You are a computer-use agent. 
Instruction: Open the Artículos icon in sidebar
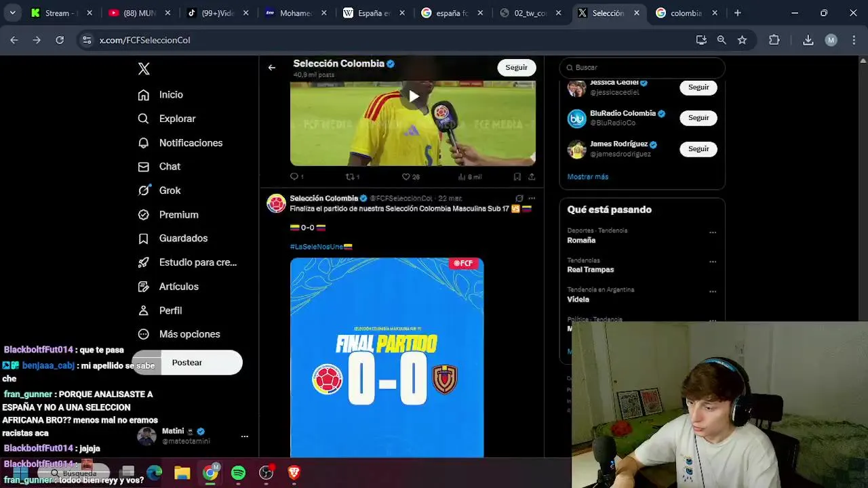[144, 287]
